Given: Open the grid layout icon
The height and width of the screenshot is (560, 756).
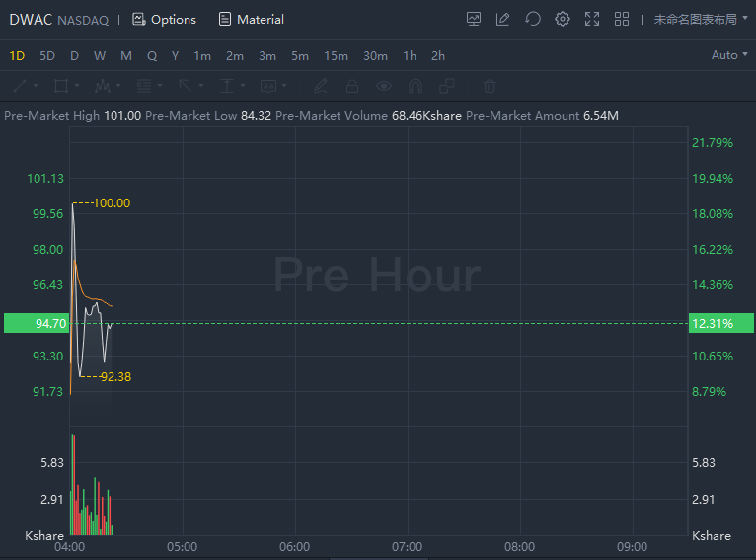Looking at the screenshot, I should 622,20.
